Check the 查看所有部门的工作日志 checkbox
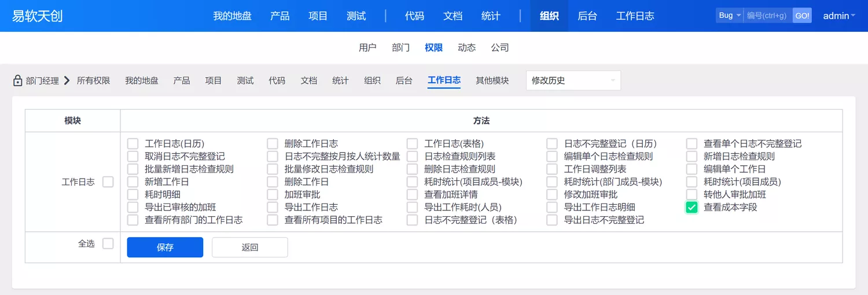Viewport: 868px width, 295px height. [x=133, y=220]
